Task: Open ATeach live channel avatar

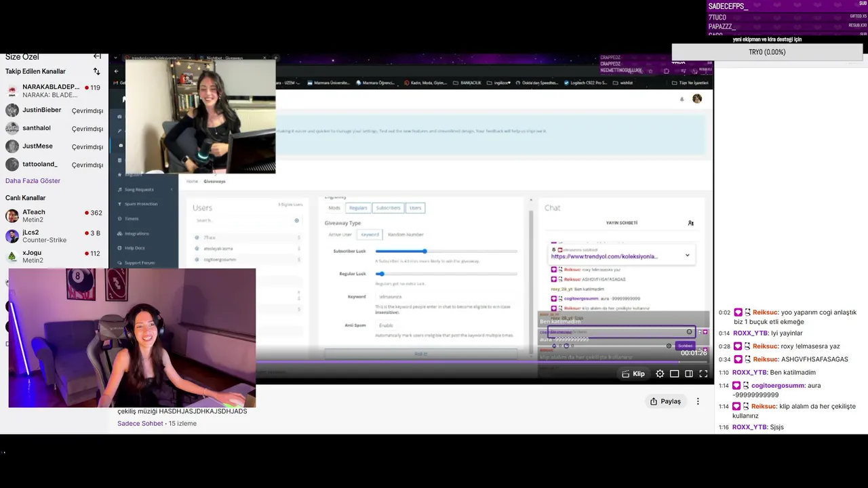Action: point(12,216)
